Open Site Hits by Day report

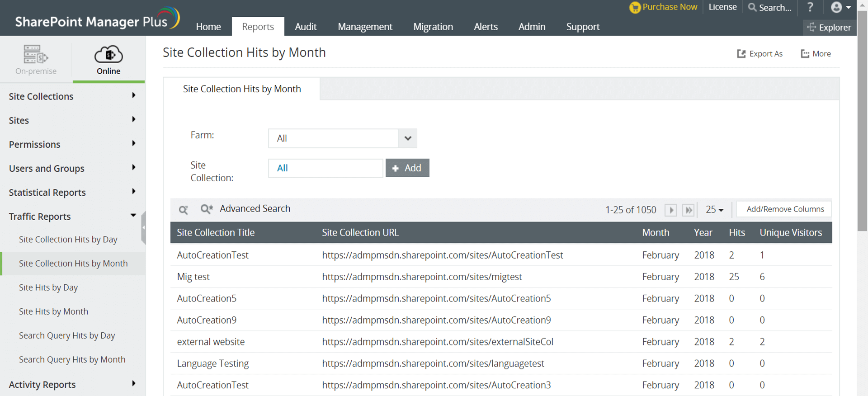(x=48, y=288)
